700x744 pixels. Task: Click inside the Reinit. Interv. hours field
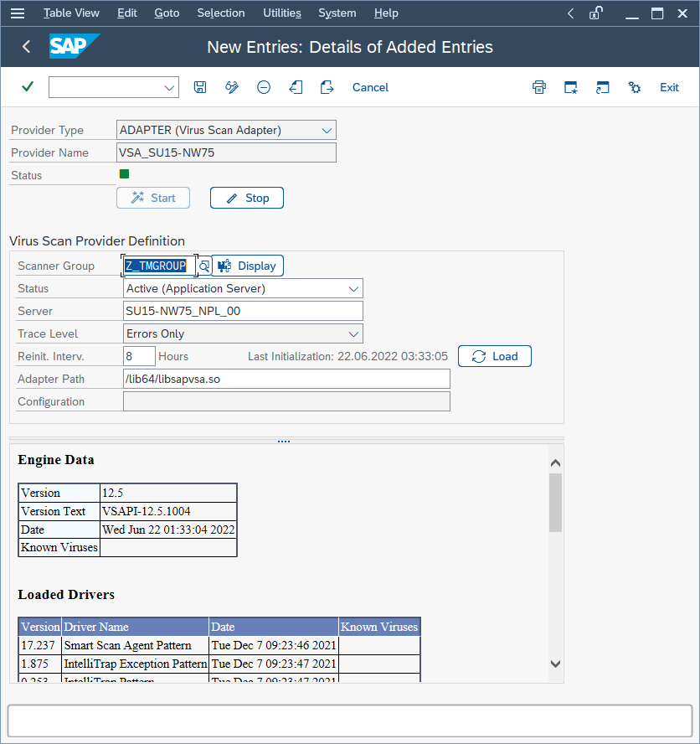click(x=139, y=356)
